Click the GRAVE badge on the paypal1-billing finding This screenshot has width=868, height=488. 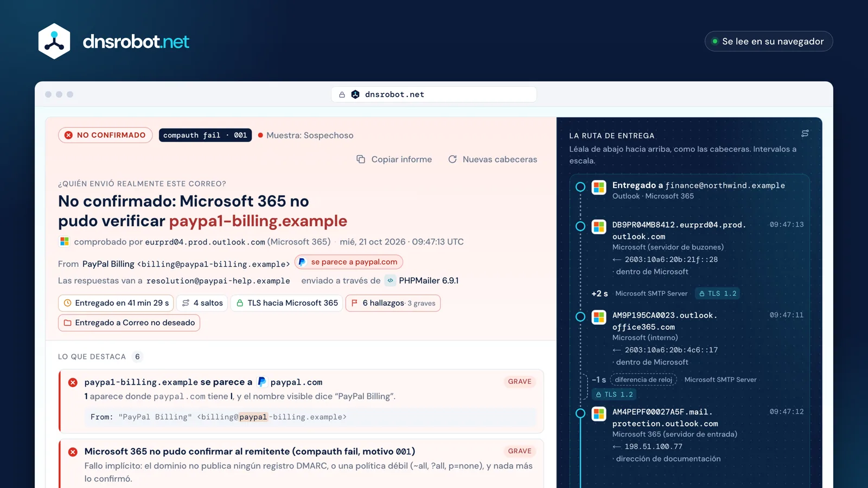pos(520,382)
